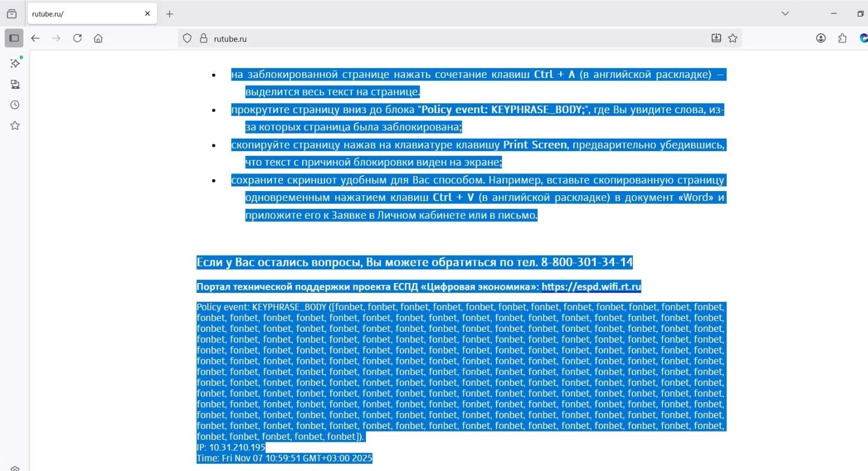Image resolution: width=868 pixels, height=471 pixels.
Task: Click the bold 'Ctrl + A' text
Action: (x=554, y=74)
